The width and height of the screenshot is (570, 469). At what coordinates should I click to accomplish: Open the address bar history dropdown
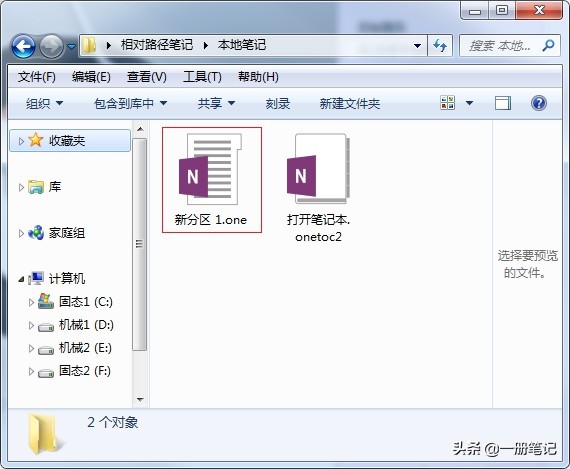click(418, 45)
